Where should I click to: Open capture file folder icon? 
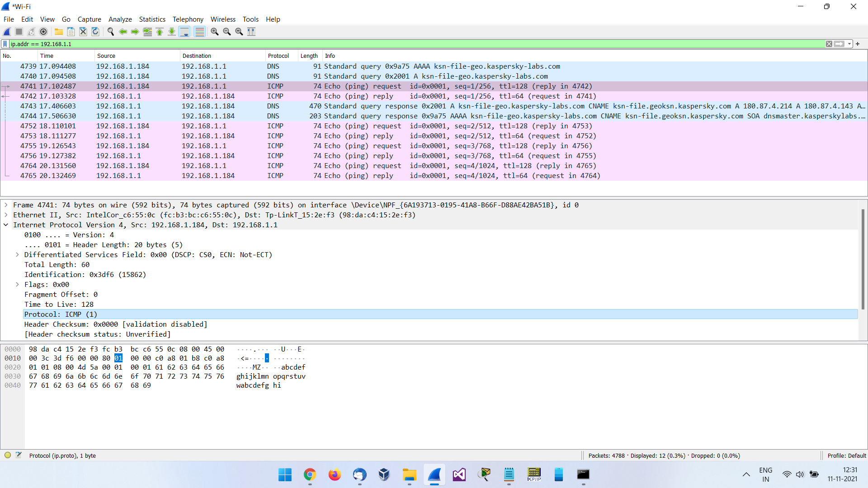[59, 32]
